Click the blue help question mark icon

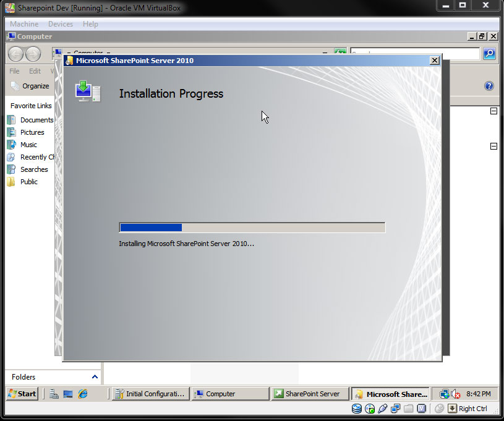(x=489, y=86)
